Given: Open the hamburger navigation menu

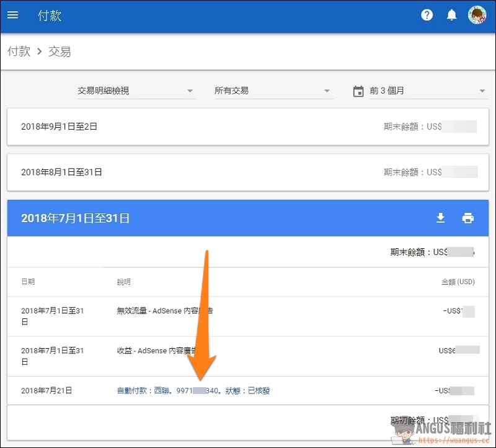Looking at the screenshot, I should (12, 15).
